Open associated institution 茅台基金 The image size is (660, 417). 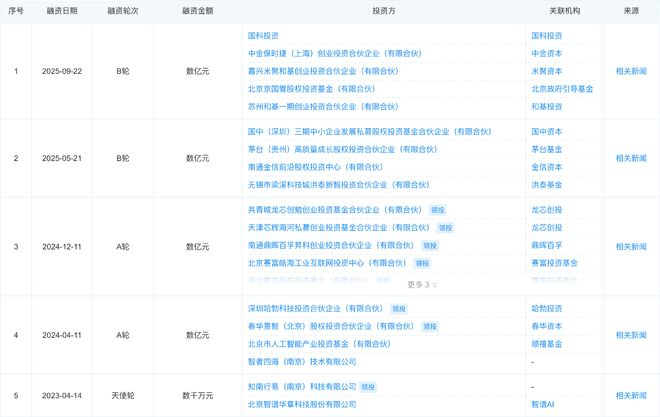click(546, 149)
